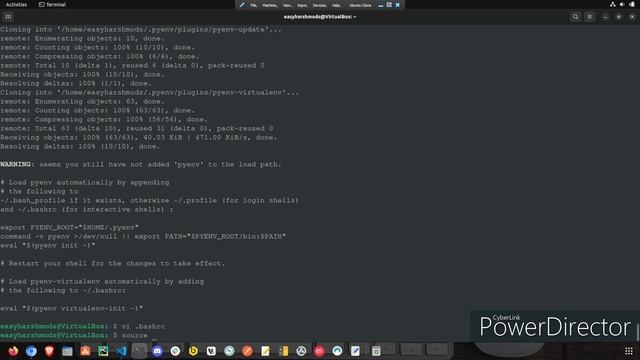Select the active Terminal dock icon
640x360 pixels.
pos(139,351)
